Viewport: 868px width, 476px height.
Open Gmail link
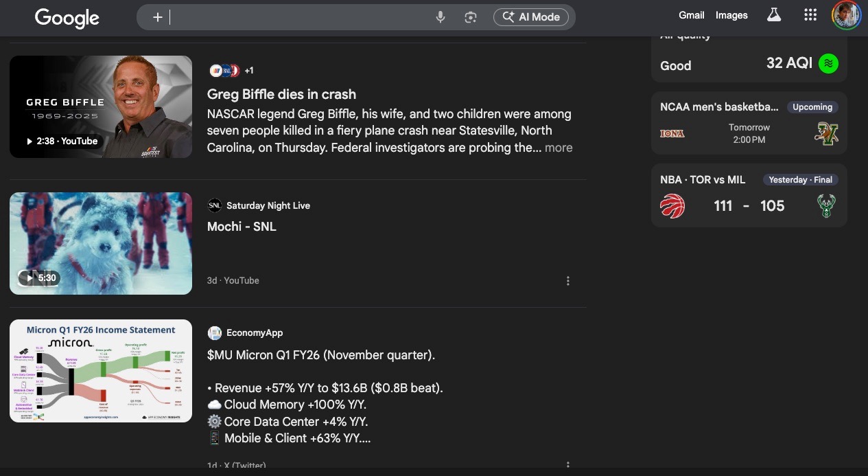pos(692,15)
